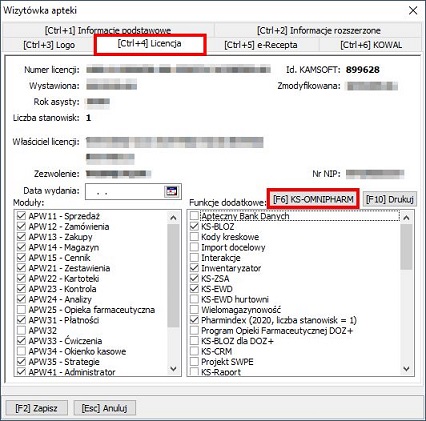This screenshot has width=426, height=421.
Task: Select the [Ctrl+3] Logo tab
Action: (49, 45)
